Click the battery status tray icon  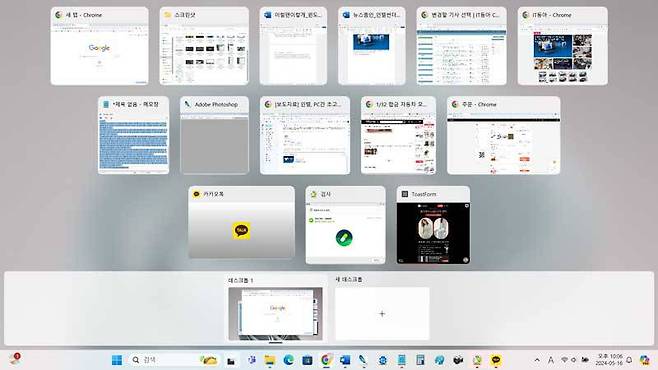pos(585,360)
